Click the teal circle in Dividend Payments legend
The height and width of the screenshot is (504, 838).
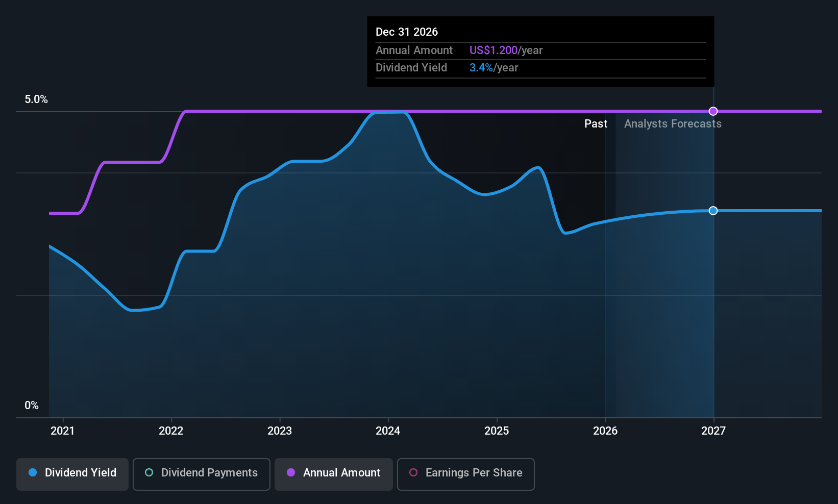click(x=149, y=472)
